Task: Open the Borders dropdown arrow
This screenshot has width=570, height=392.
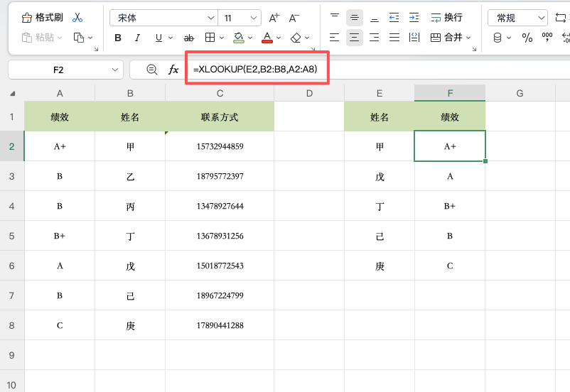Action: 221,38
